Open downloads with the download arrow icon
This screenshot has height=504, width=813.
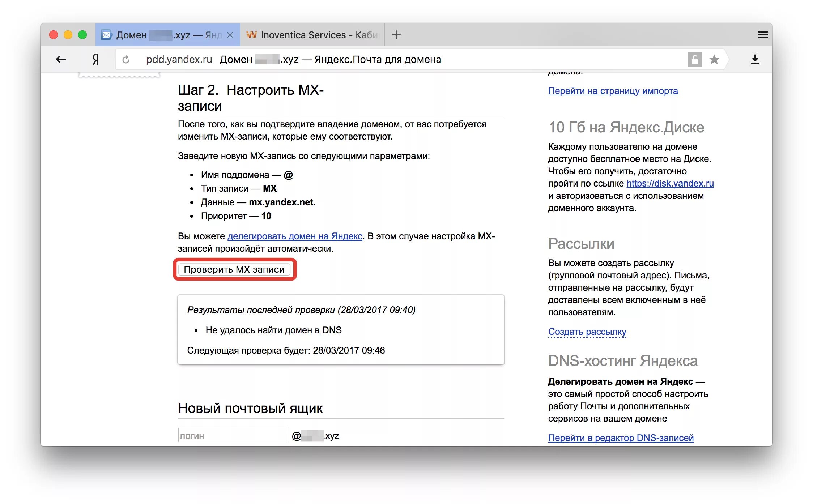click(755, 59)
